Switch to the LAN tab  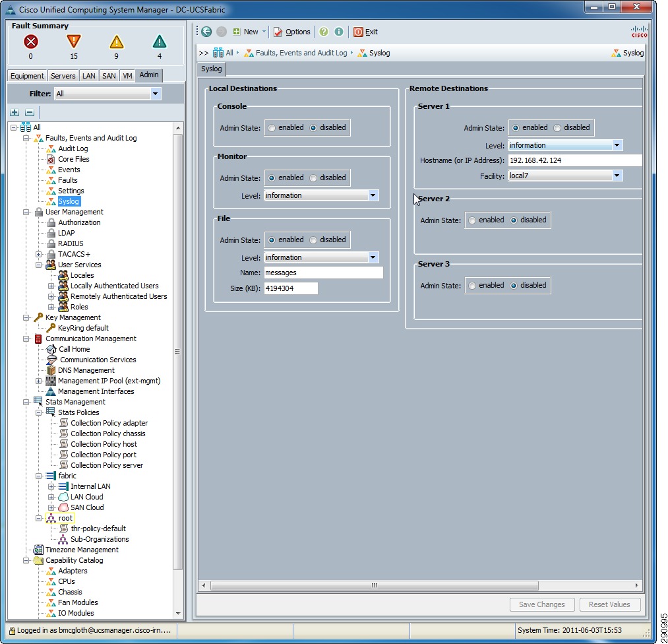(x=88, y=76)
